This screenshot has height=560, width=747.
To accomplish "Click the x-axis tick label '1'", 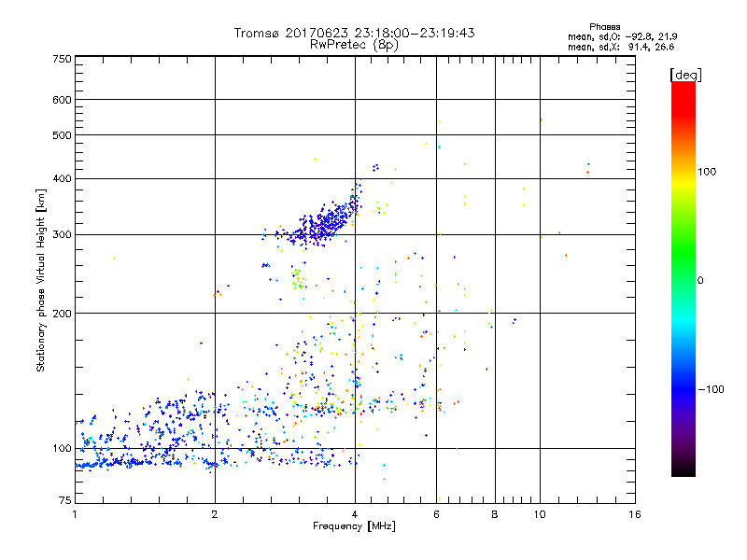I will tap(75, 514).
